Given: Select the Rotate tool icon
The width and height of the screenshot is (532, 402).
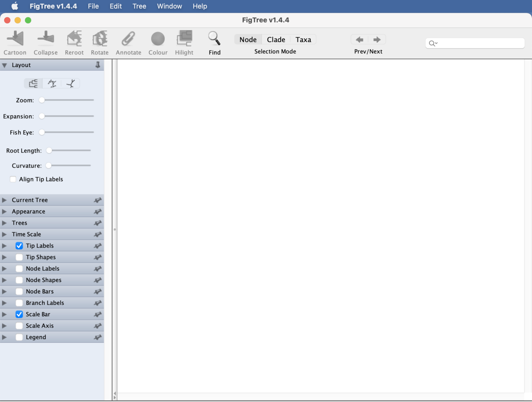Looking at the screenshot, I should tap(100, 39).
